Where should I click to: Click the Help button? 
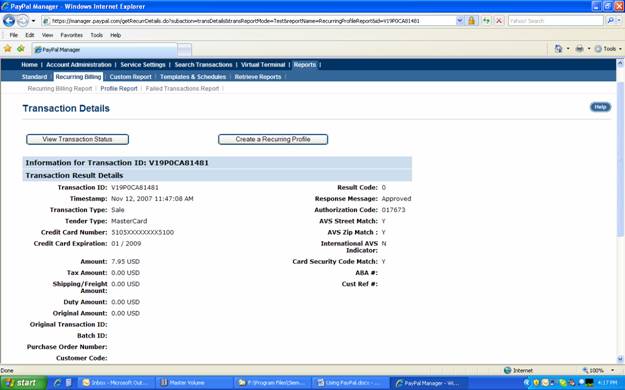point(600,107)
